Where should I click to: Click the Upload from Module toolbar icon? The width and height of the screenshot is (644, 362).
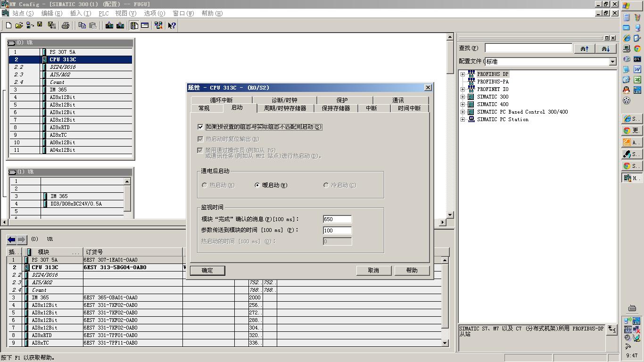click(120, 25)
